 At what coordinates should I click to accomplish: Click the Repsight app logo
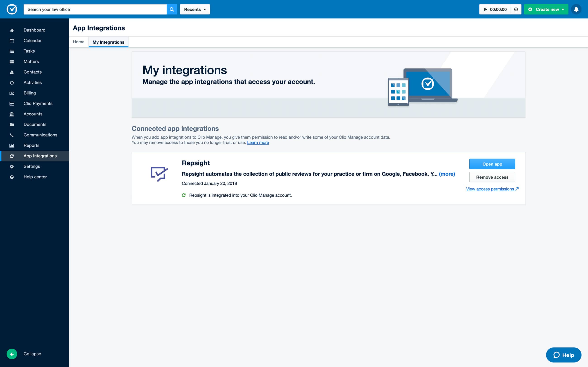(159, 174)
